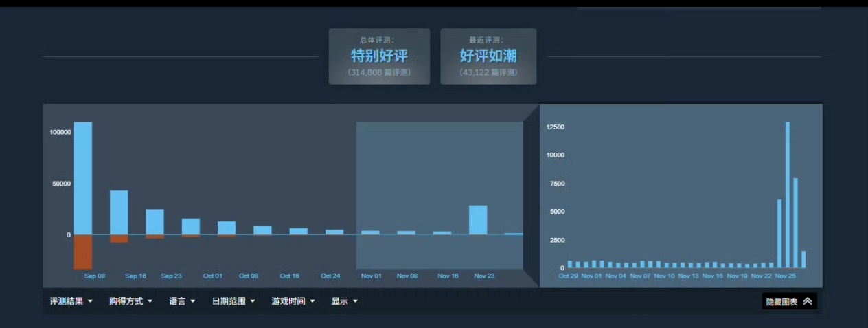
Task: Open the 评测结果 filter dropdown
Action: (71, 301)
